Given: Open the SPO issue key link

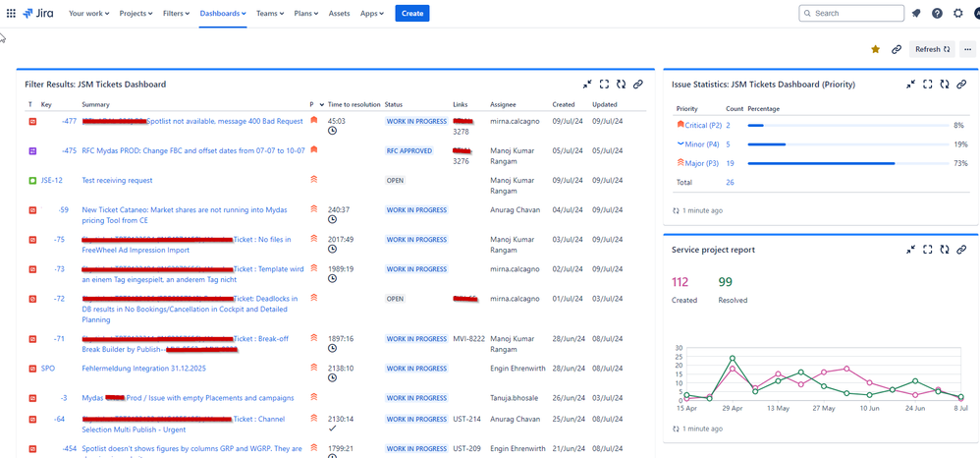Looking at the screenshot, I should pyautogui.click(x=47, y=369).
